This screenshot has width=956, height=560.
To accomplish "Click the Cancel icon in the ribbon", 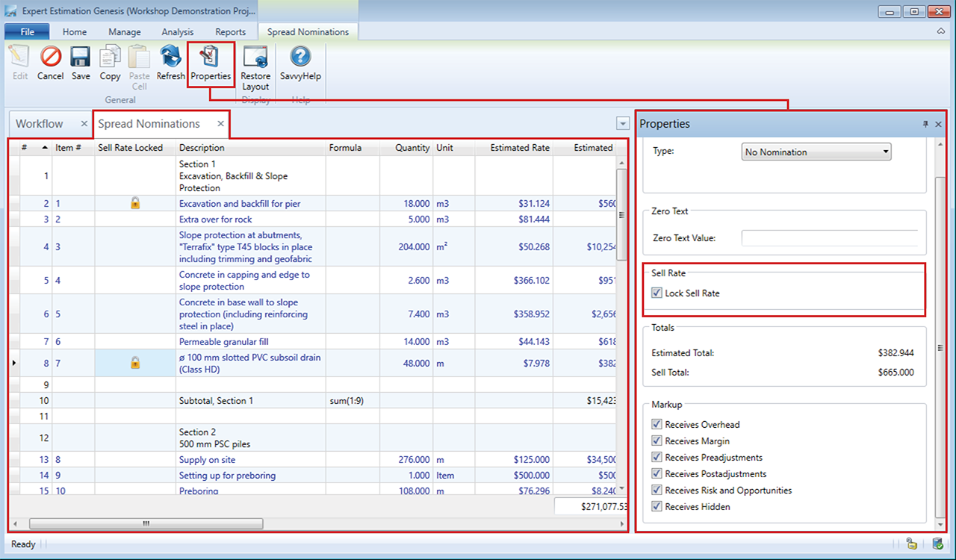I will coord(50,58).
